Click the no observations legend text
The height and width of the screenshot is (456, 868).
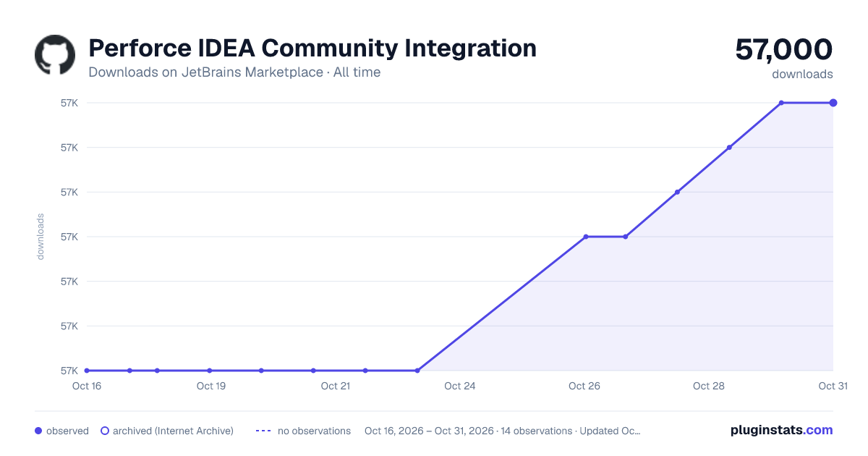[314, 431]
